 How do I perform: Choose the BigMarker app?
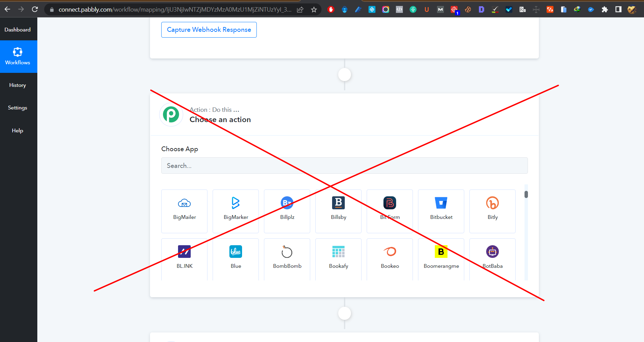coord(236,211)
